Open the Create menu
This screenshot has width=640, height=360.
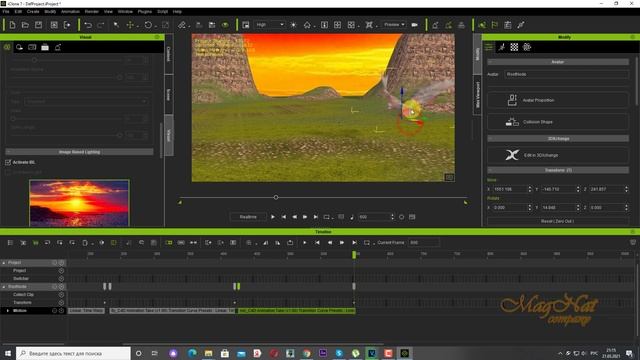(x=33, y=12)
